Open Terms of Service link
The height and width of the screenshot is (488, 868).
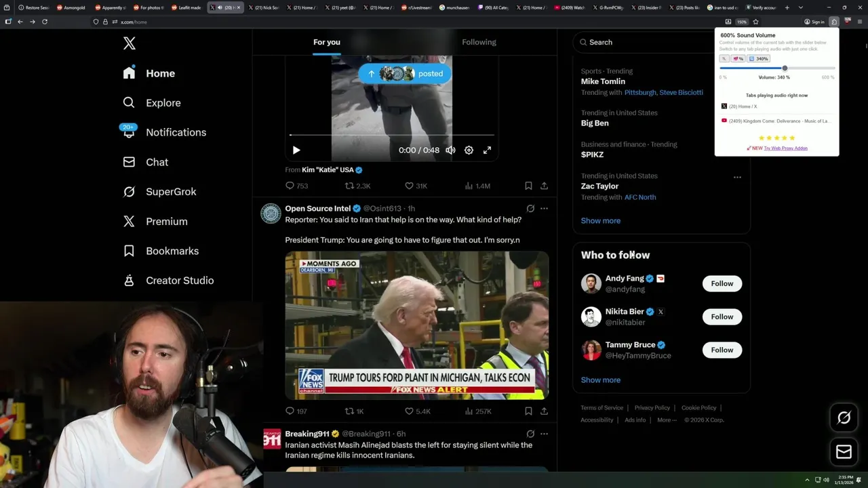pyautogui.click(x=601, y=408)
